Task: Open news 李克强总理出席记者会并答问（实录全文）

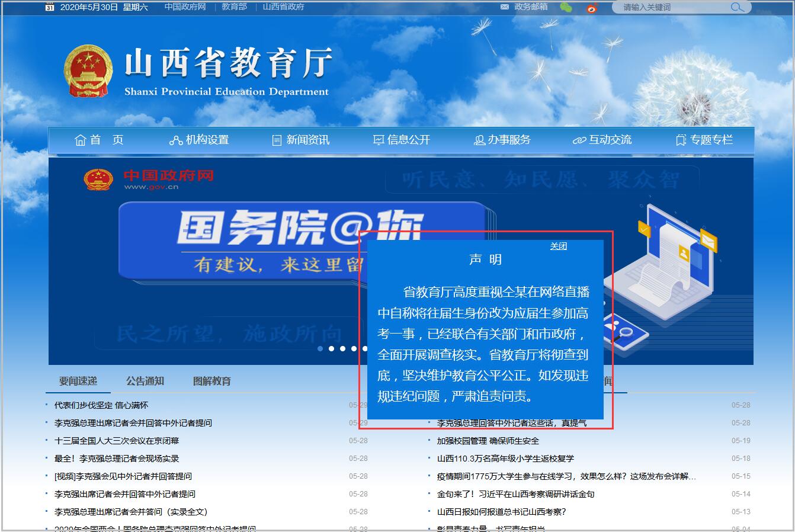Action: 132,512
